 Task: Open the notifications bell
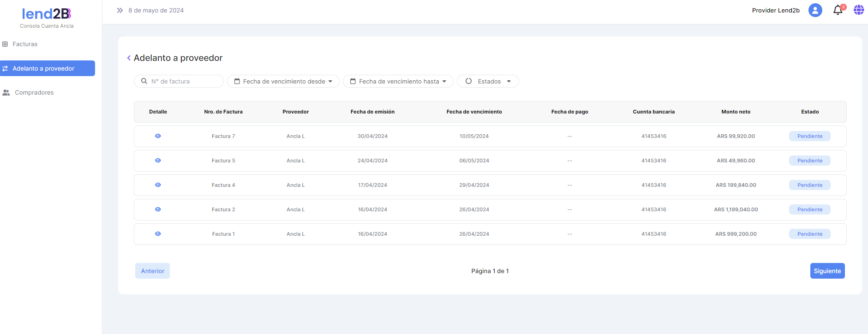(838, 10)
